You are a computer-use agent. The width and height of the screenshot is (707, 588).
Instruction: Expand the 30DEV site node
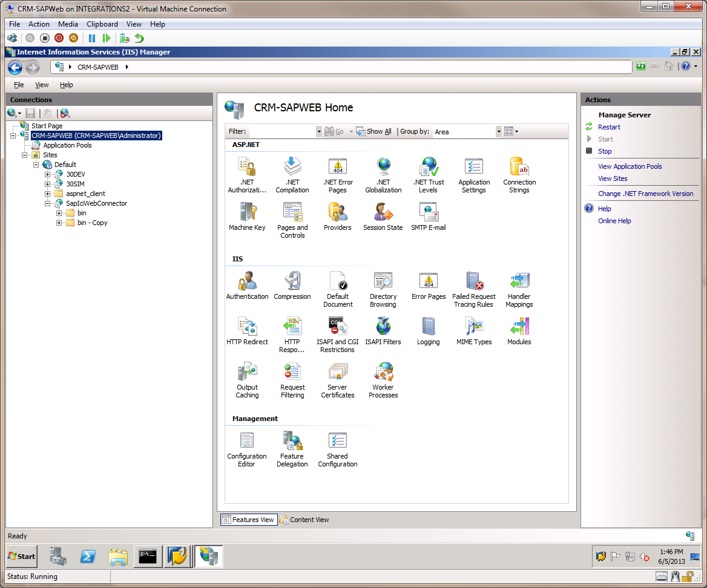(48, 174)
